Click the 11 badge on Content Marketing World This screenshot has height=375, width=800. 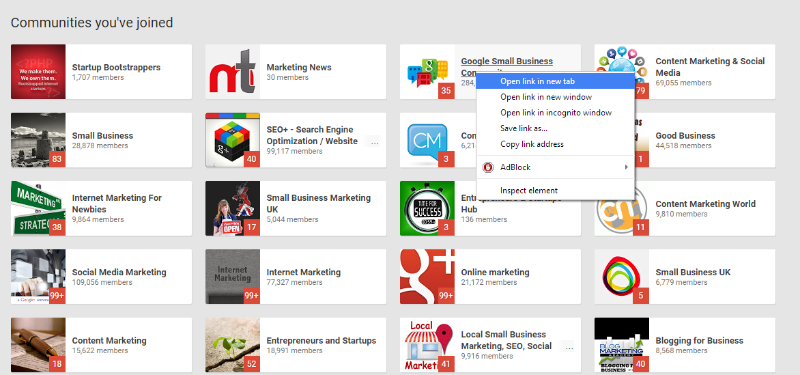coord(641,228)
